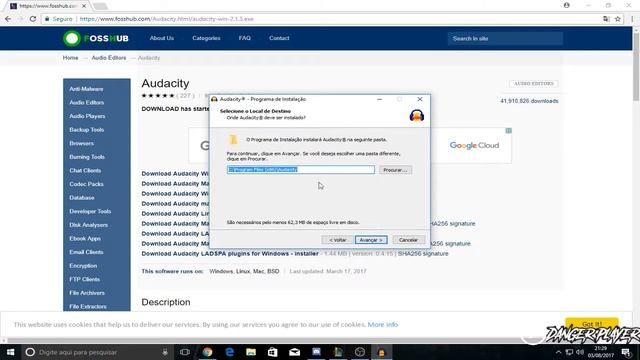The height and width of the screenshot is (360, 640).
Task: Reload the page with refresh icon
Action: tap(33, 19)
